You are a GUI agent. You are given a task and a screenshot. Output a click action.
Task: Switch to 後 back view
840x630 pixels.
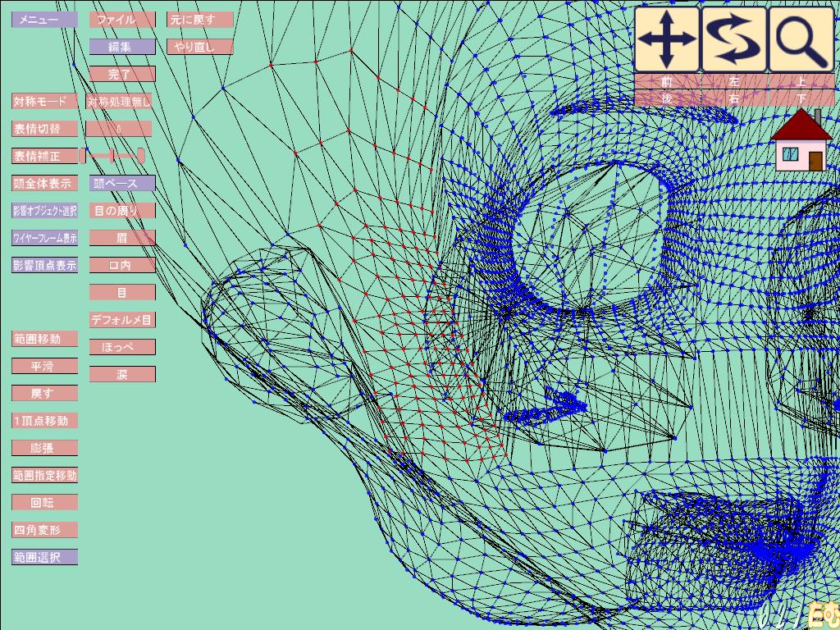point(667,98)
